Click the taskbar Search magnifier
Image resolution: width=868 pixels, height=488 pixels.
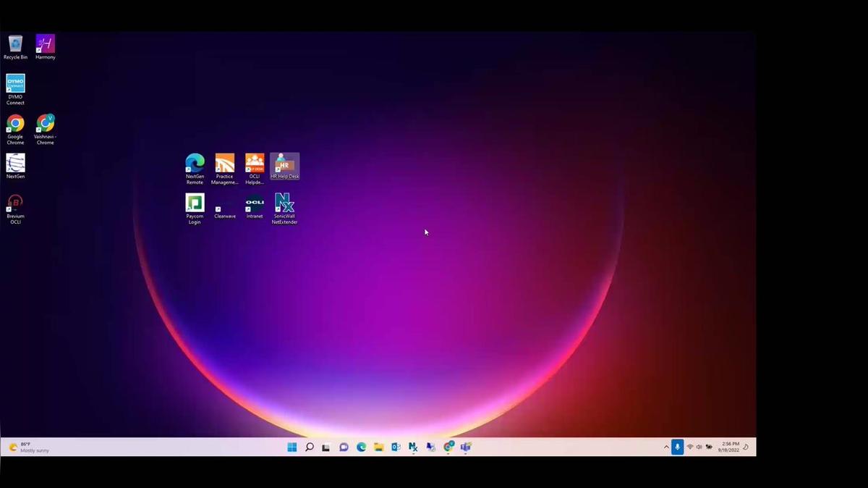pyautogui.click(x=309, y=447)
